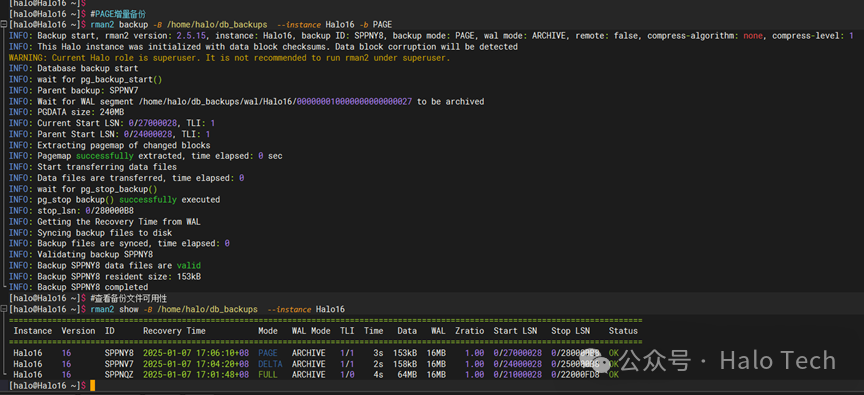Select 'Extracting pagemap of changed blocks' line

[x=124, y=145]
